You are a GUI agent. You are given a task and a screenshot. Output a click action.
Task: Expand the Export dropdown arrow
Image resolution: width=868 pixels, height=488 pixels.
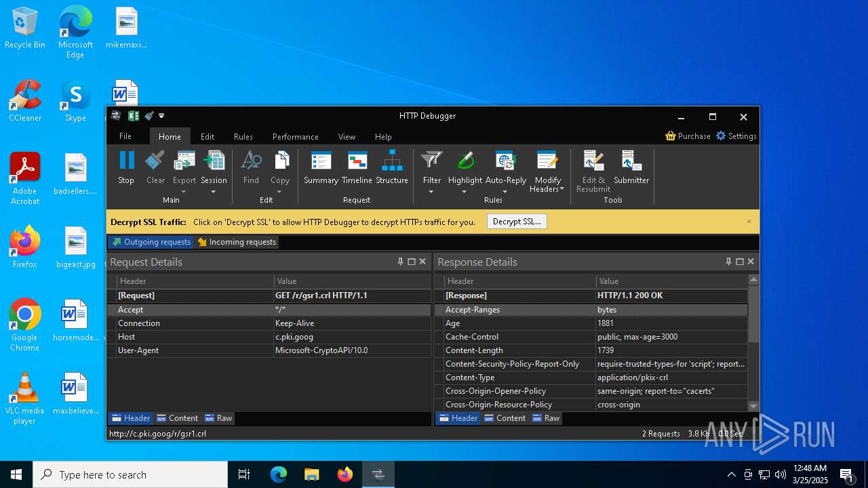tap(183, 192)
